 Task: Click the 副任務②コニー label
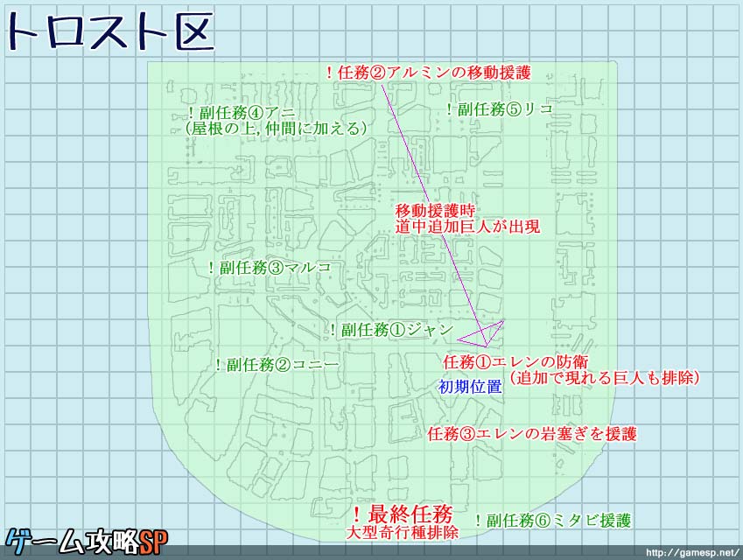pyautogui.click(x=277, y=364)
